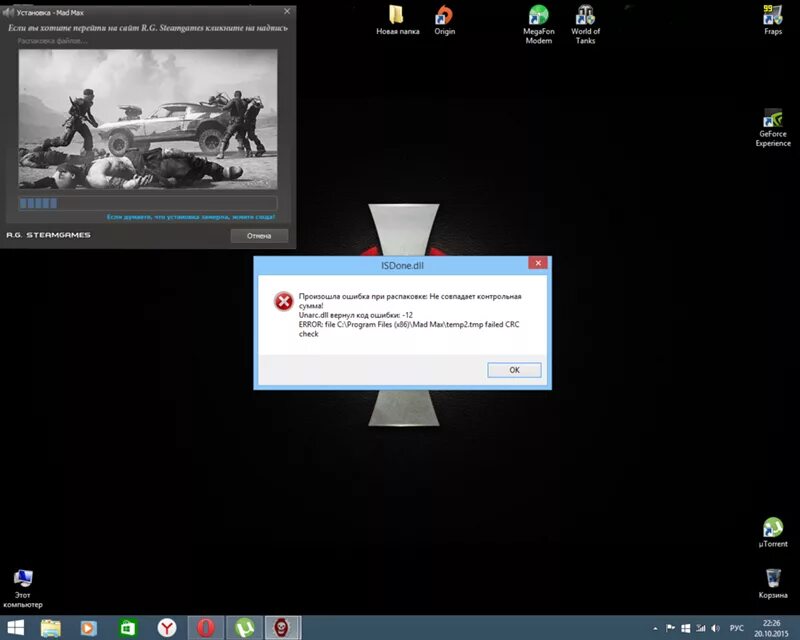Viewport: 800px width, 640px height.
Task: Select the Корзина recycle bin icon
Action: [x=773, y=584]
